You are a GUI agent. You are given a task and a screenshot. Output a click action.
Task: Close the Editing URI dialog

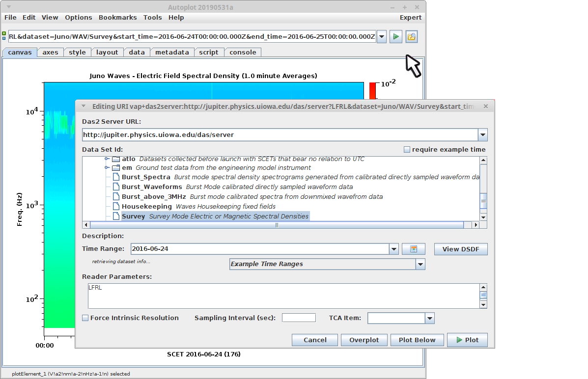[x=486, y=107]
